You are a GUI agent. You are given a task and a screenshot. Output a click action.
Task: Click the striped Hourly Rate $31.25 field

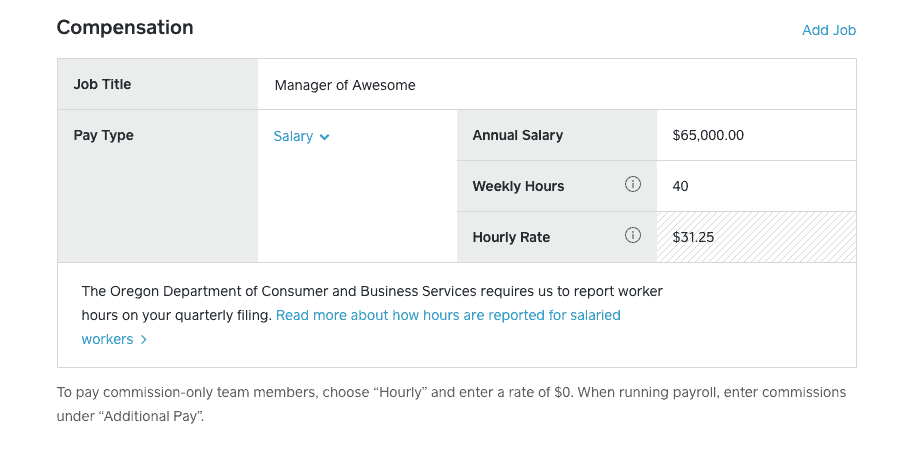pos(756,237)
